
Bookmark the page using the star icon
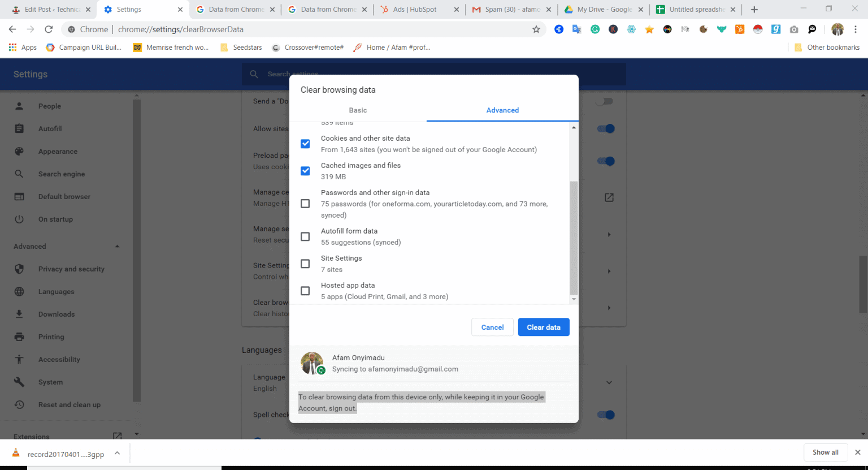pyautogui.click(x=536, y=29)
